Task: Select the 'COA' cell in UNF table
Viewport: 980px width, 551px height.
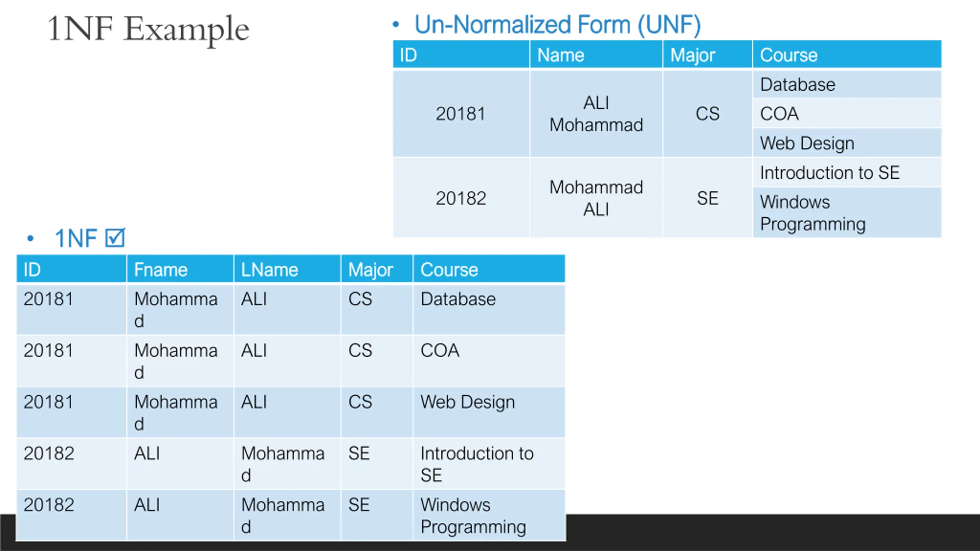Action: (847, 114)
